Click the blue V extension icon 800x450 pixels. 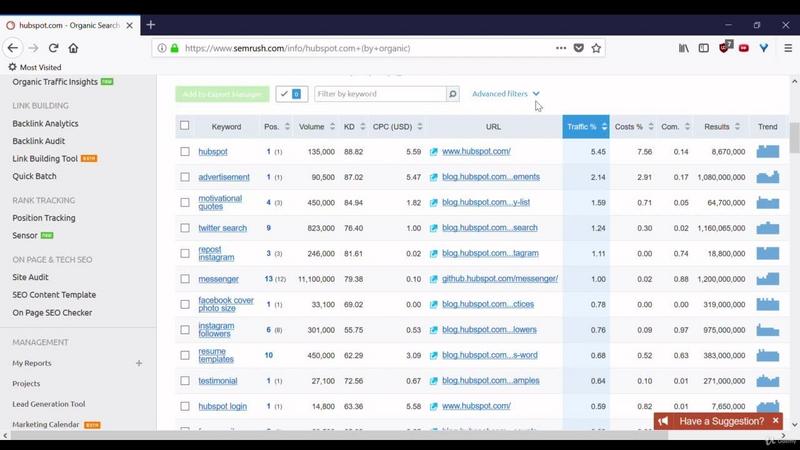[764, 48]
